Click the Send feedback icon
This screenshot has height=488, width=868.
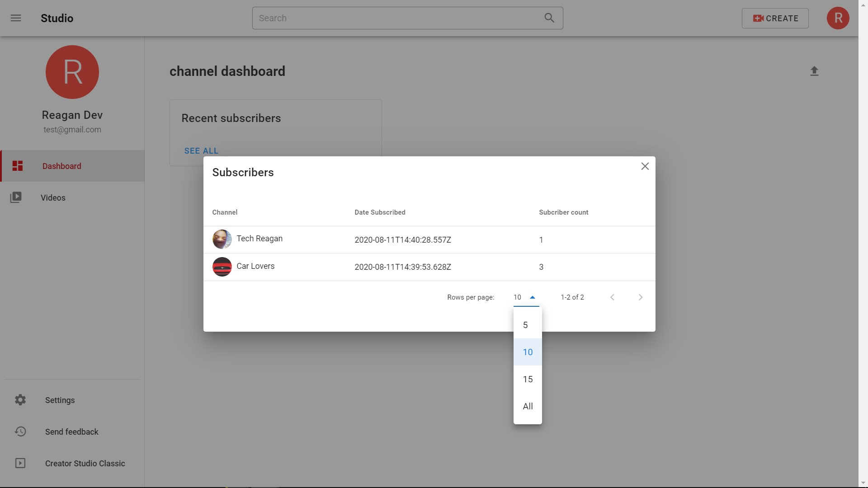pyautogui.click(x=20, y=432)
